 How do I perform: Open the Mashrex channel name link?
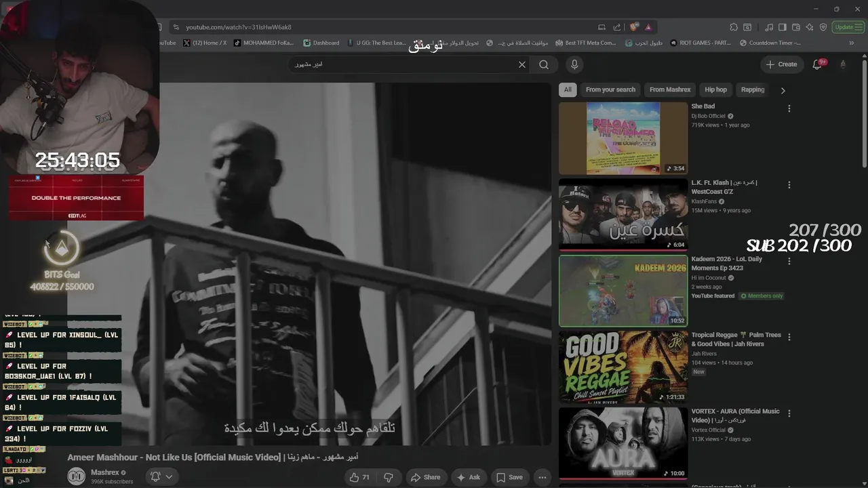(105, 472)
